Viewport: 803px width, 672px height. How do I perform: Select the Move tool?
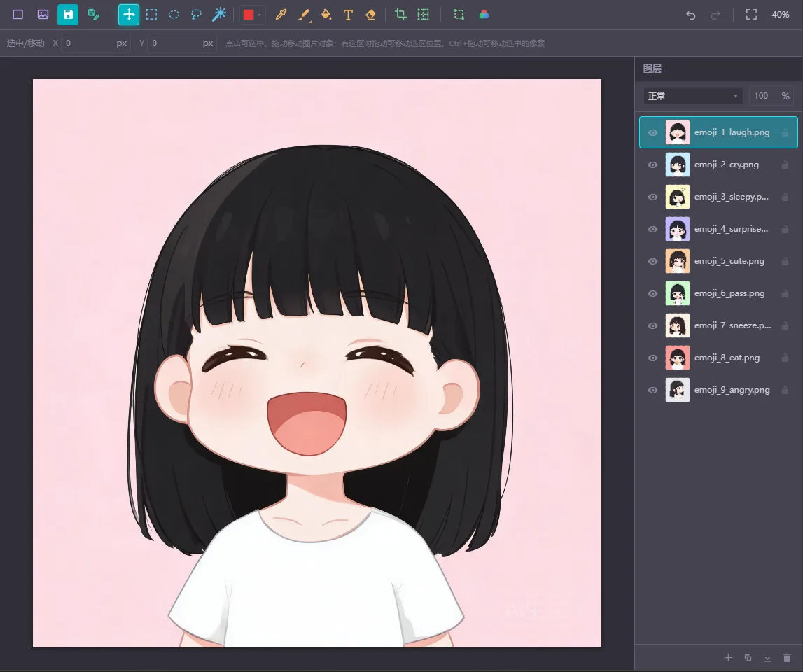tap(129, 14)
